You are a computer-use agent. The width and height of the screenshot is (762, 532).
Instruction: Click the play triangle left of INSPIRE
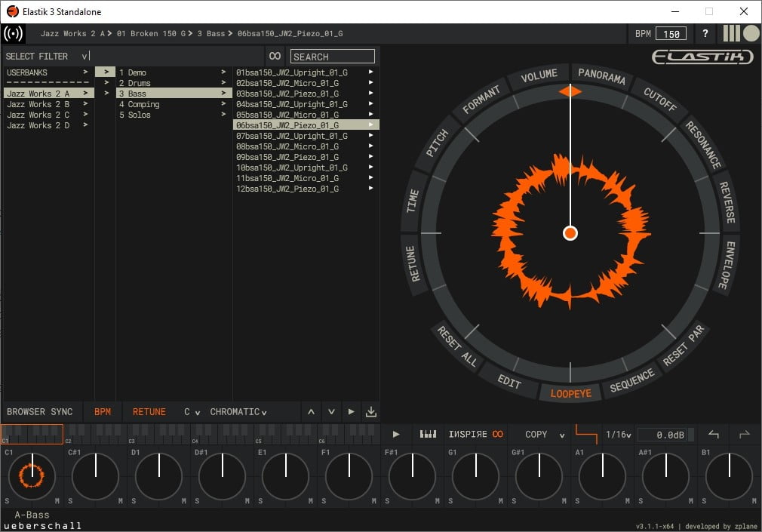point(396,434)
